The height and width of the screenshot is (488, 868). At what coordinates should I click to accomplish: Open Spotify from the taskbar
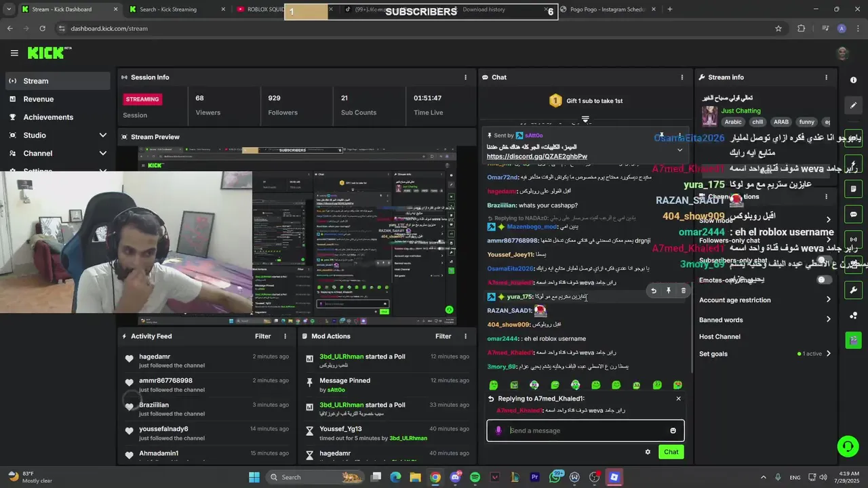tap(475, 477)
